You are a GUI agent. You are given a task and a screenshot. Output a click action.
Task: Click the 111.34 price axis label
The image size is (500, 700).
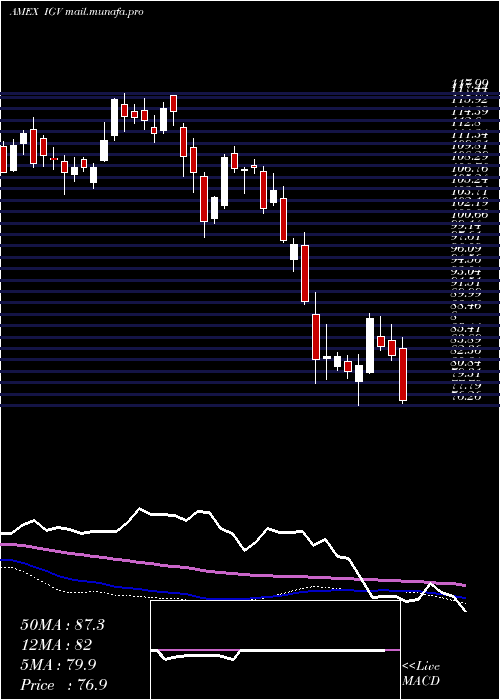pyautogui.click(x=470, y=135)
